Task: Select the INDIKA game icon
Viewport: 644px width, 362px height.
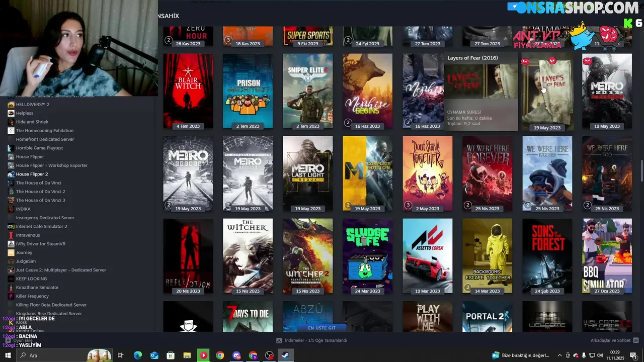Action: pyautogui.click(x=11, y=209)
